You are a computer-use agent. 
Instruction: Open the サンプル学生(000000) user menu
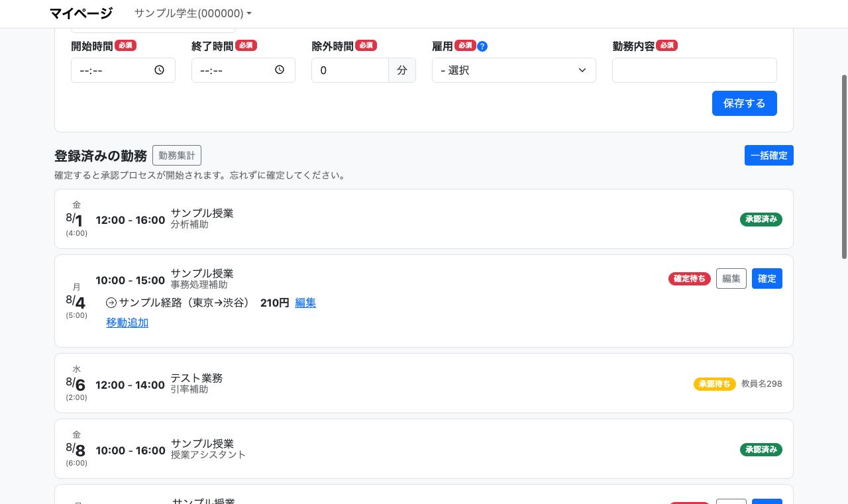coord(193,13)
